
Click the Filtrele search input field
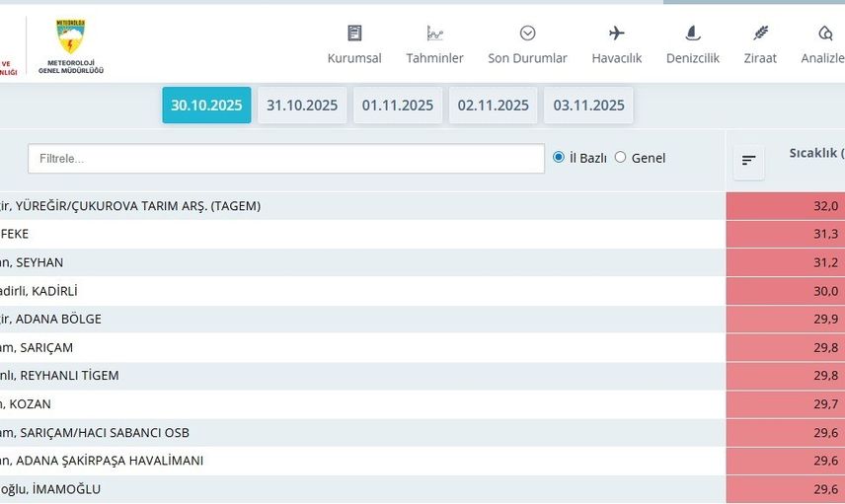285,158
